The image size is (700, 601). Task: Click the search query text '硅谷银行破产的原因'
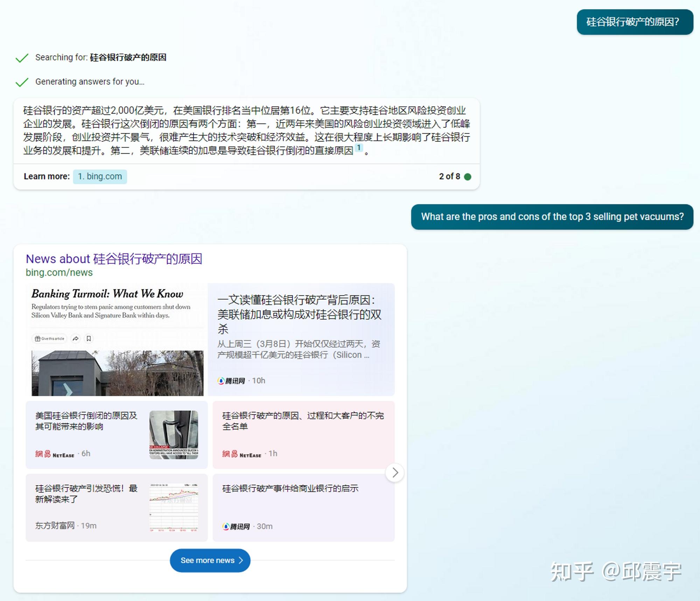pos(128,57)
